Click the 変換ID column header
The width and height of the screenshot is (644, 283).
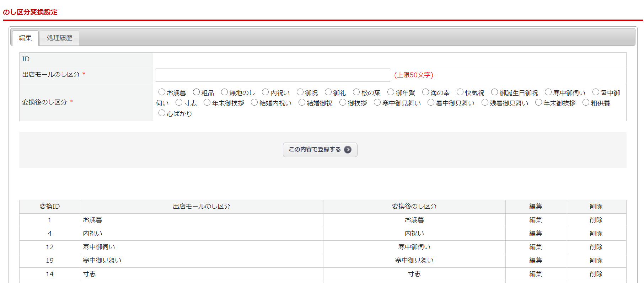[50, 207]
